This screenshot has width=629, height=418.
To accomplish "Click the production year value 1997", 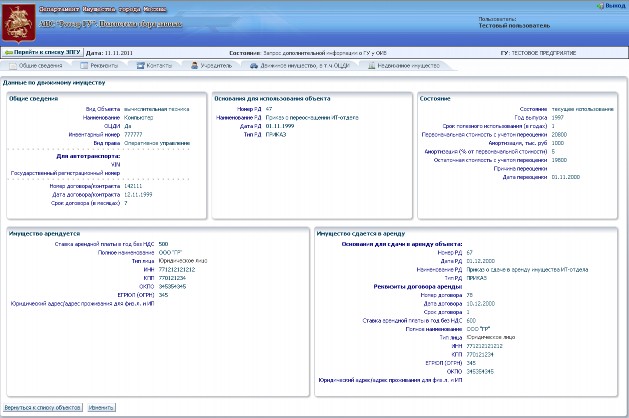I will 558,118.
